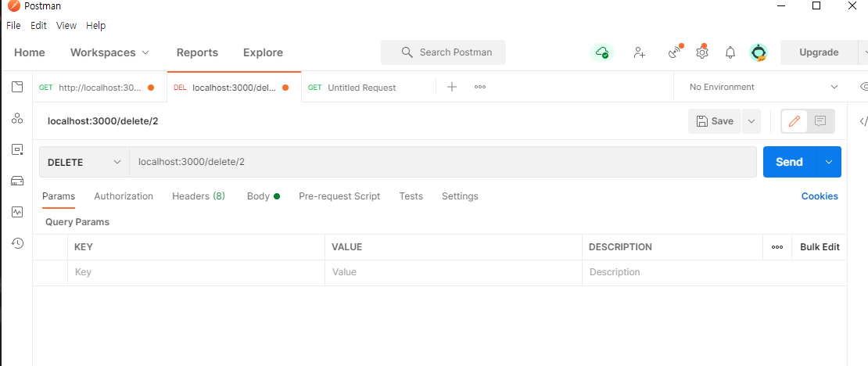This screenshot has height=366, width=868.
Task: Open the File menu
Action: pos(13,26)
